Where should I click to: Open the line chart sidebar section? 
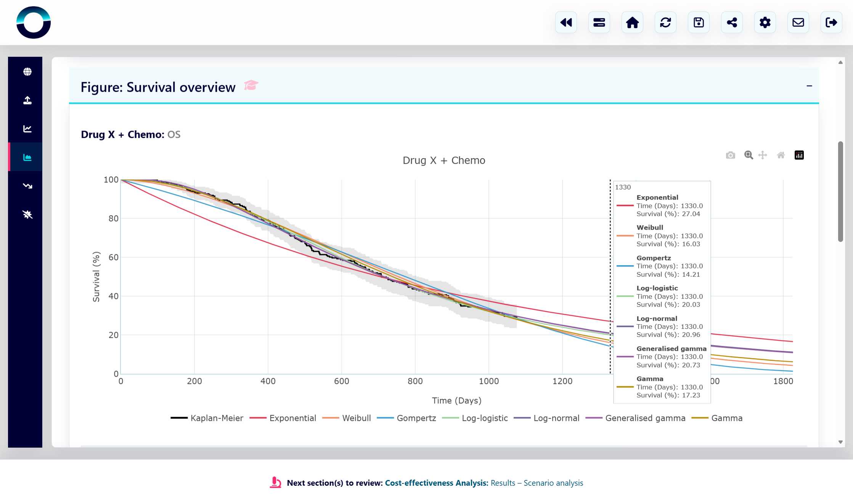pos(27,129)
